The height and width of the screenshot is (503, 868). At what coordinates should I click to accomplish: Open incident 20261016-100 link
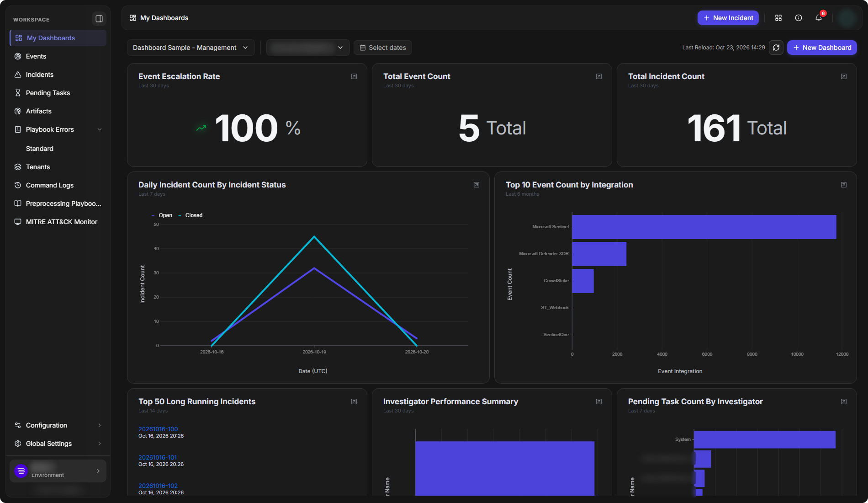[x=158, y=429]
